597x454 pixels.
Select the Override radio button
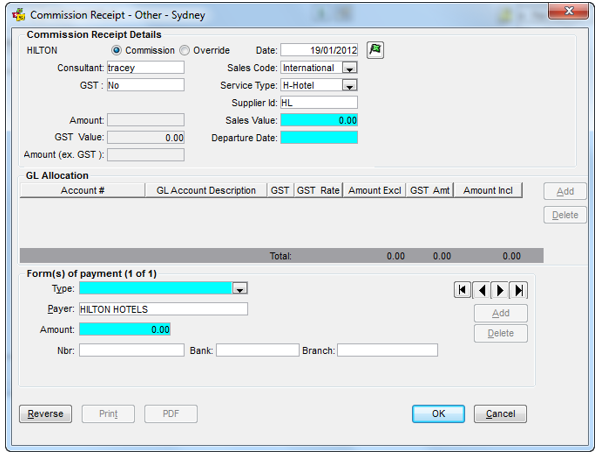pyautogui.click(x=184, y=50)
